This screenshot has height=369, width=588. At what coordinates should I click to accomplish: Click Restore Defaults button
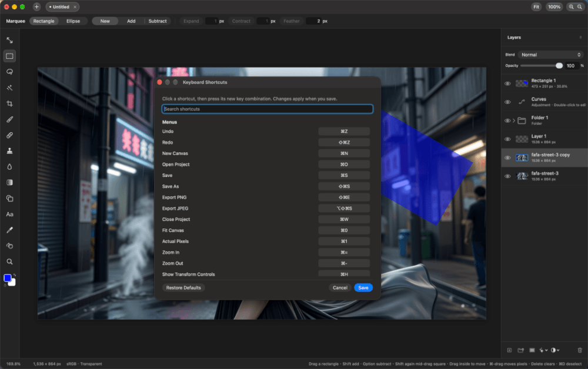183,288
